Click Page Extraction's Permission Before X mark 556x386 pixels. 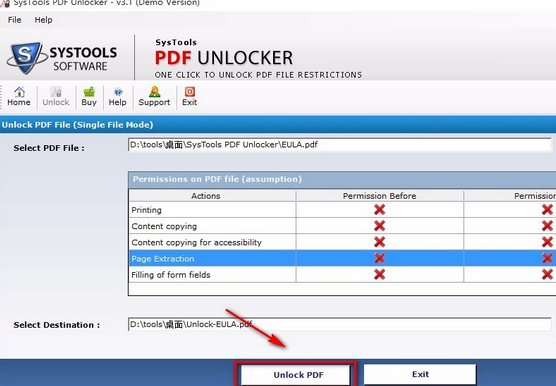pos(379,258)
